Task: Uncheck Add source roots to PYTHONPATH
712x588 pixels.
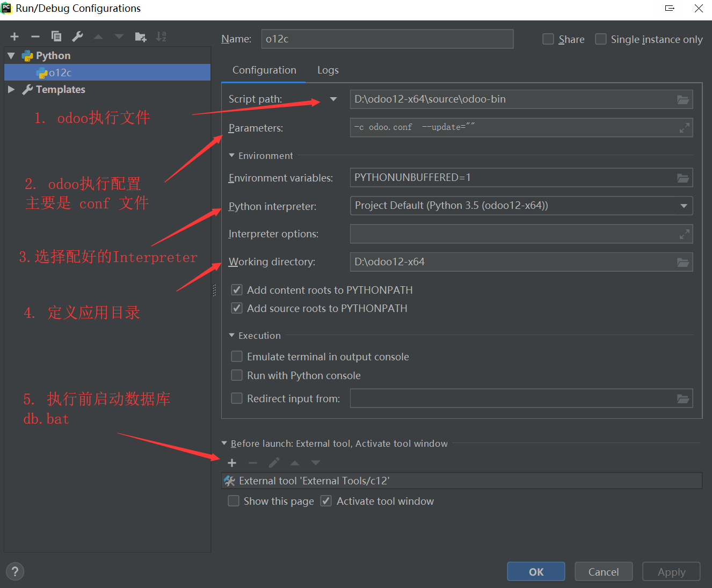Action: point(237,308)
